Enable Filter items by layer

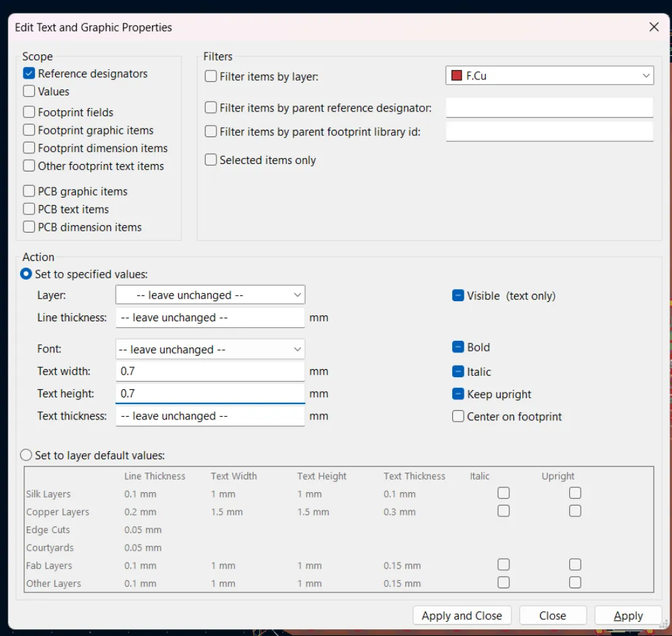coord(212,76)
